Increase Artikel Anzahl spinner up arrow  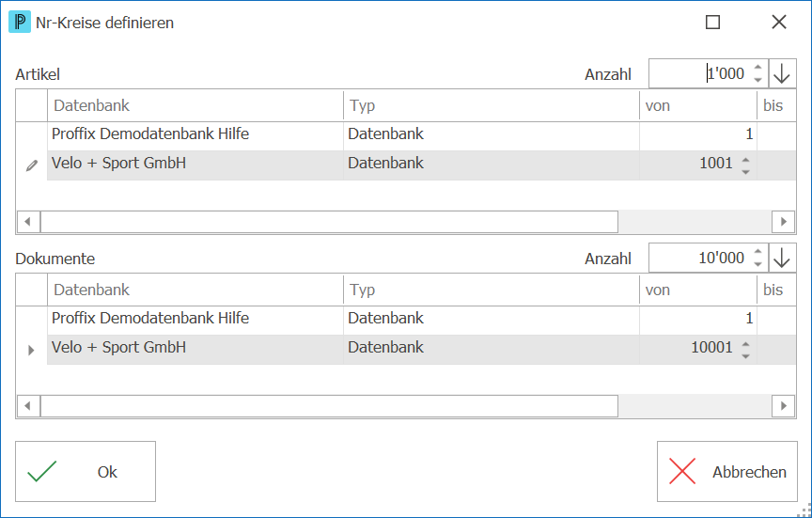coord(757,68)
